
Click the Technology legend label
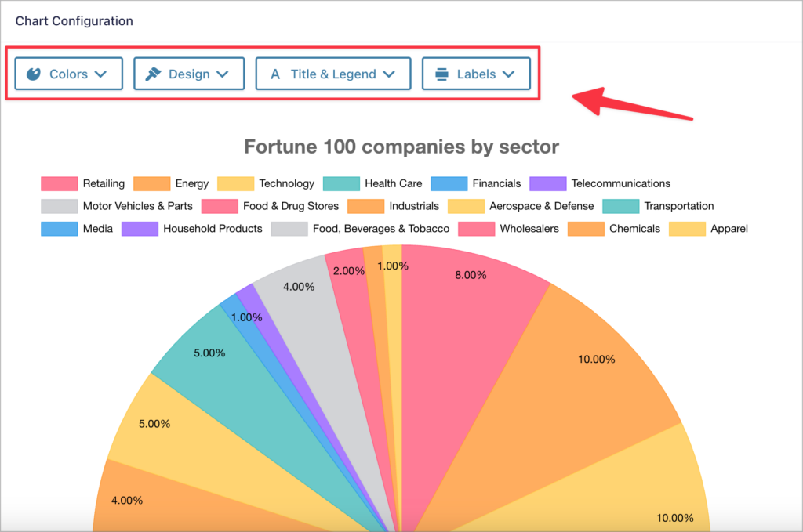click(287, 183)
